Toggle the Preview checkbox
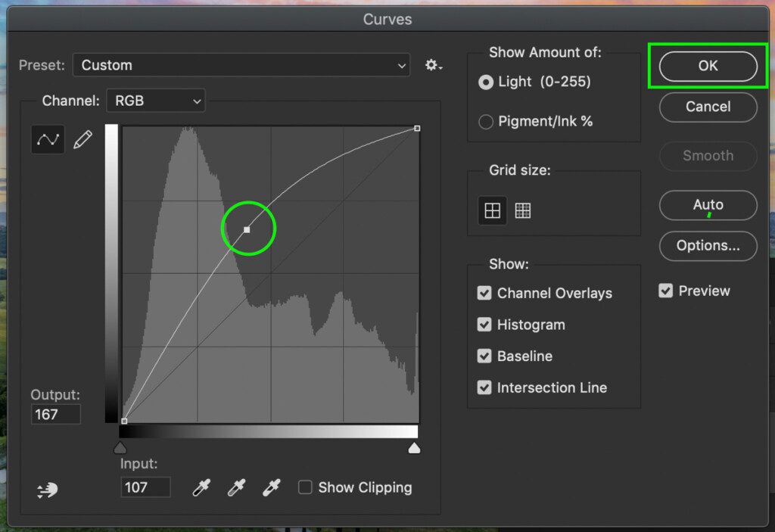Screen dimensions: 775x532 pos(666,291)
